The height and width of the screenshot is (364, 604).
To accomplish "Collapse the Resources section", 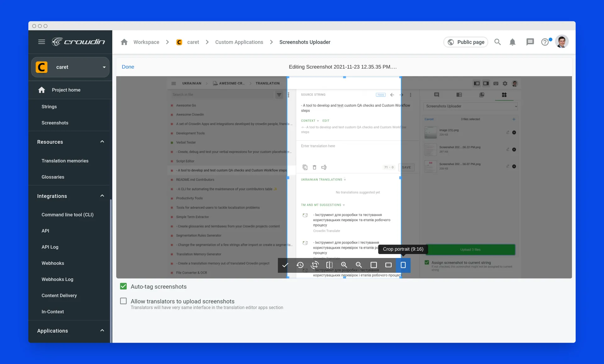I will pyautogui.click(x=102, y=142).
